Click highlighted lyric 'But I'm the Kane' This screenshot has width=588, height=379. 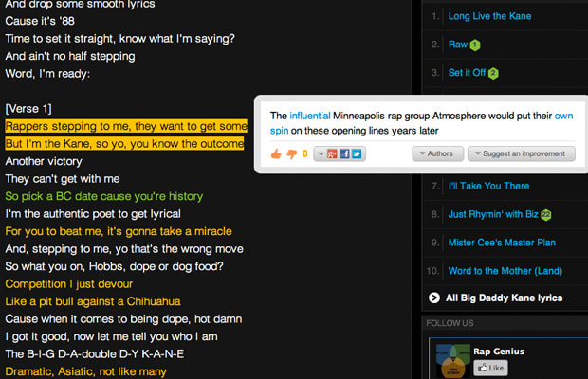(x=124, y=144)
